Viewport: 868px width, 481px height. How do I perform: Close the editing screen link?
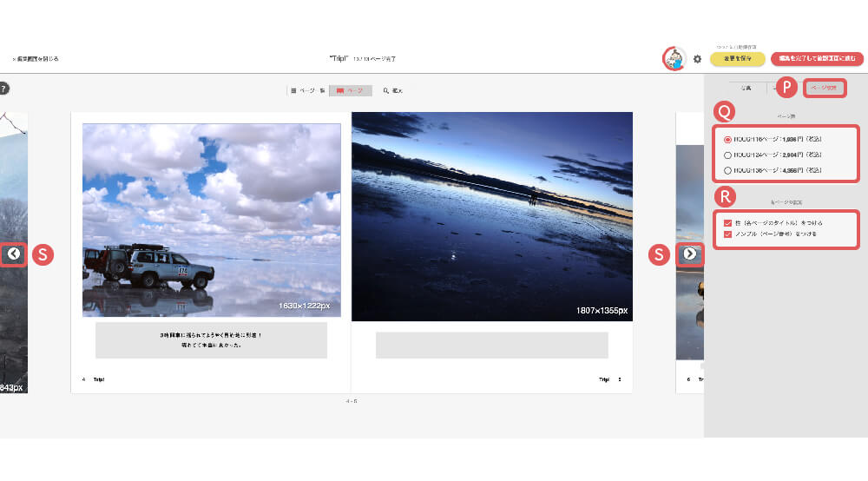pos(36,59)
